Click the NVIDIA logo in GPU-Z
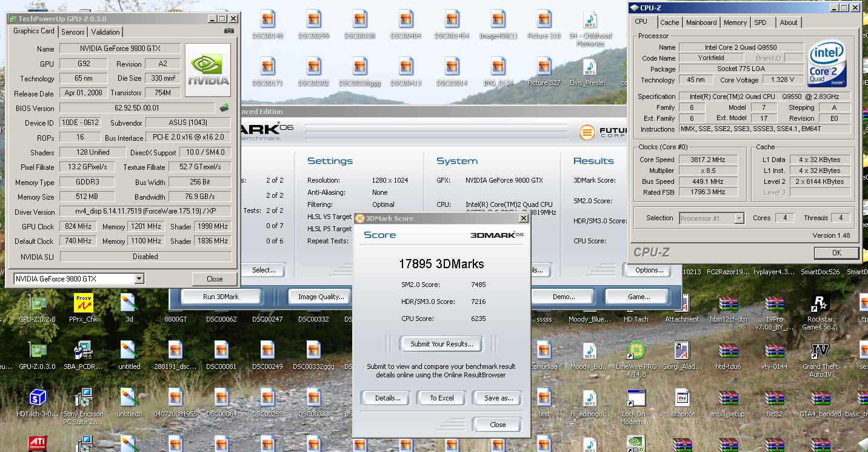868x452 pixels. 208,70
